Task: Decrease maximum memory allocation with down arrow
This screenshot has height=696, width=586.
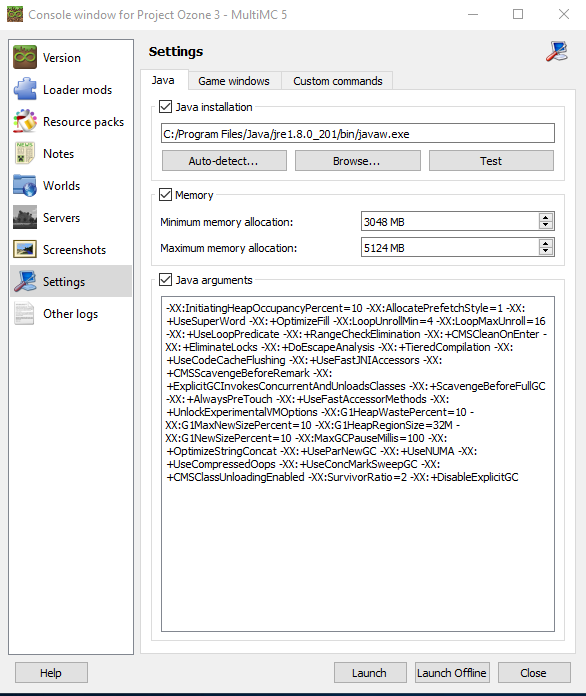Action: point(546,251)
